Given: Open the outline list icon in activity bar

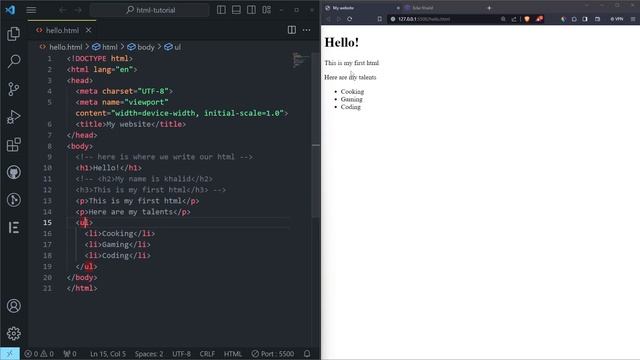Looking at the screenshot, I should (x=13, y=227).
